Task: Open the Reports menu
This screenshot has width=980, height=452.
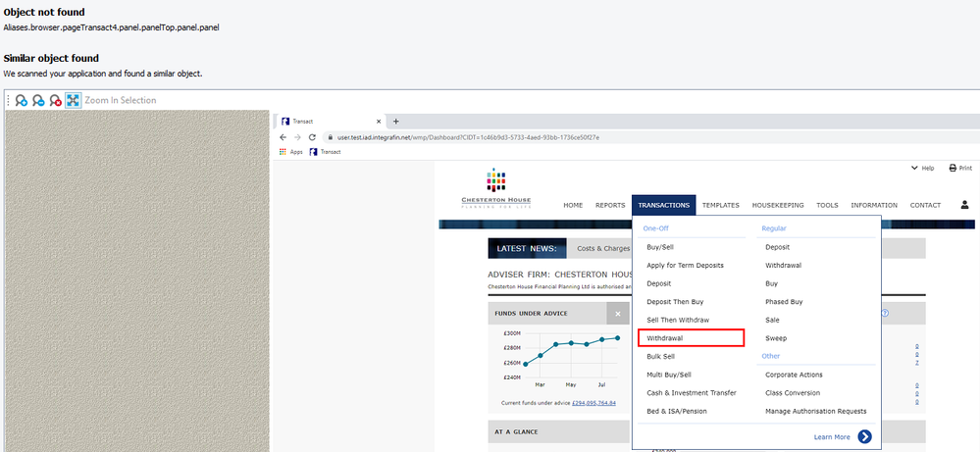Action: pos(609,206)
